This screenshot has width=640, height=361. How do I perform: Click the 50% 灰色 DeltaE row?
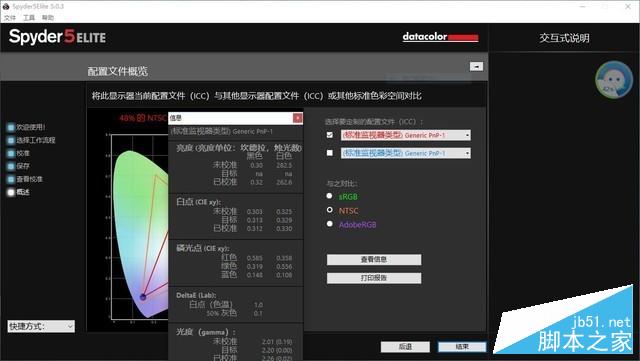pos(235,313)
